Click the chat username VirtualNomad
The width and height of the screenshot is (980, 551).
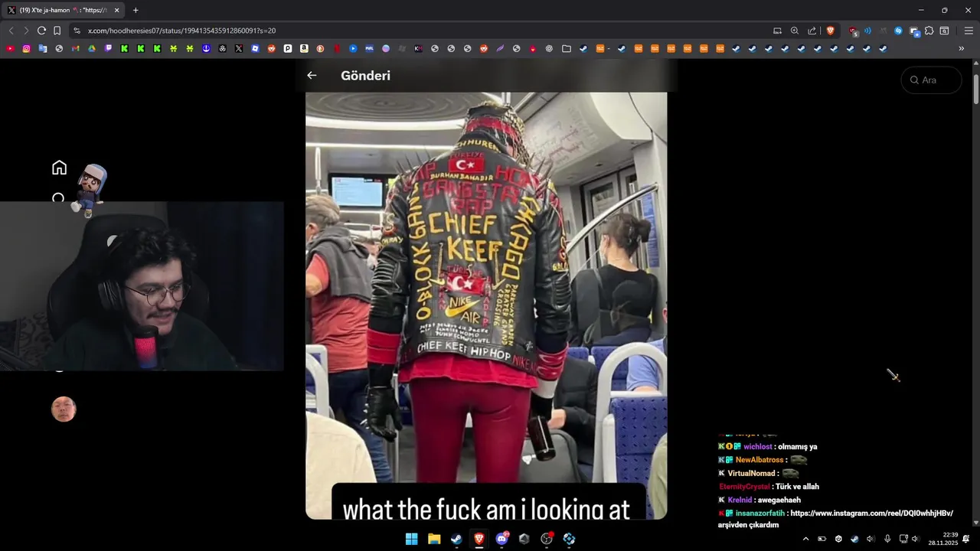[752, 473]
